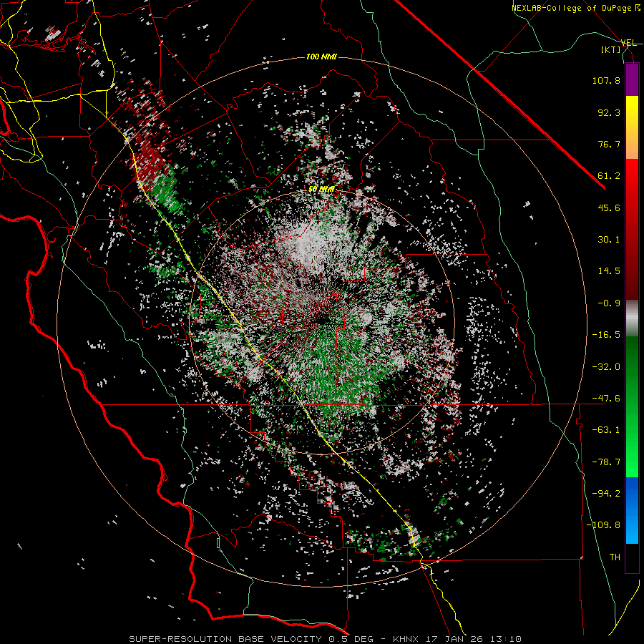The image size is (644, 644).
Task: Click the 45.6 scale value
Action: tap(609, 208)
